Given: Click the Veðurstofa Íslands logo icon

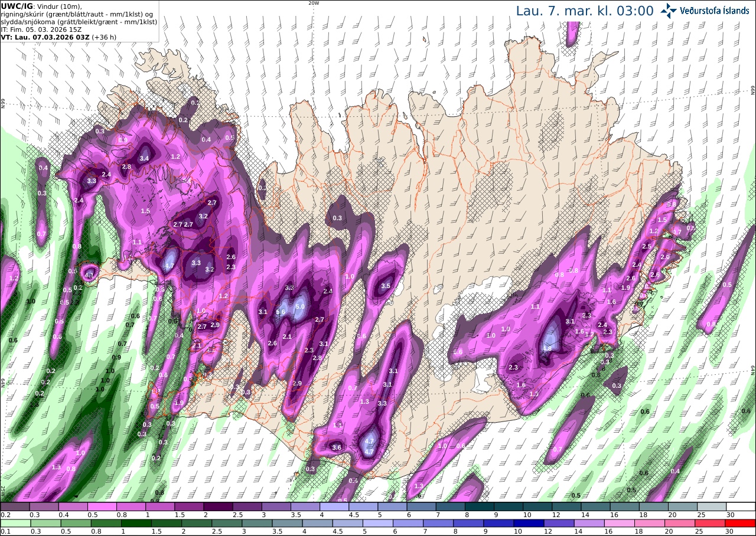Looking at the screenshot, I should pos(669,11).
